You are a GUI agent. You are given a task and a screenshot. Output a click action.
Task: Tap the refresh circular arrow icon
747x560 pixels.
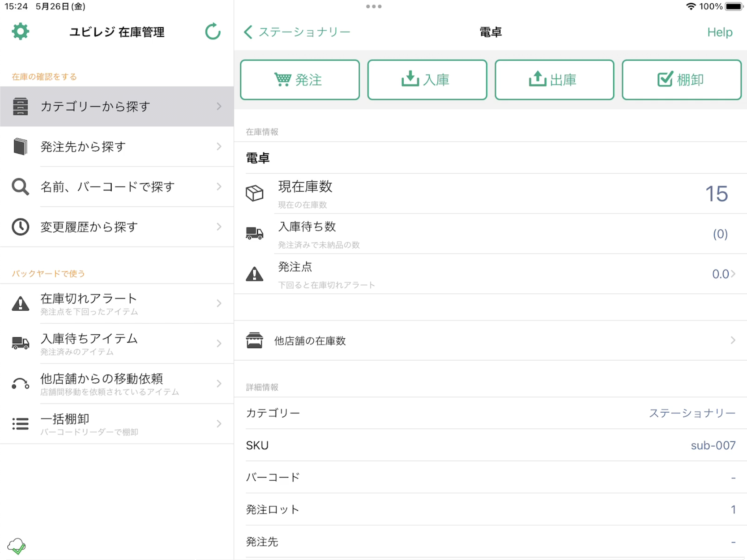[x=213, y=31]
